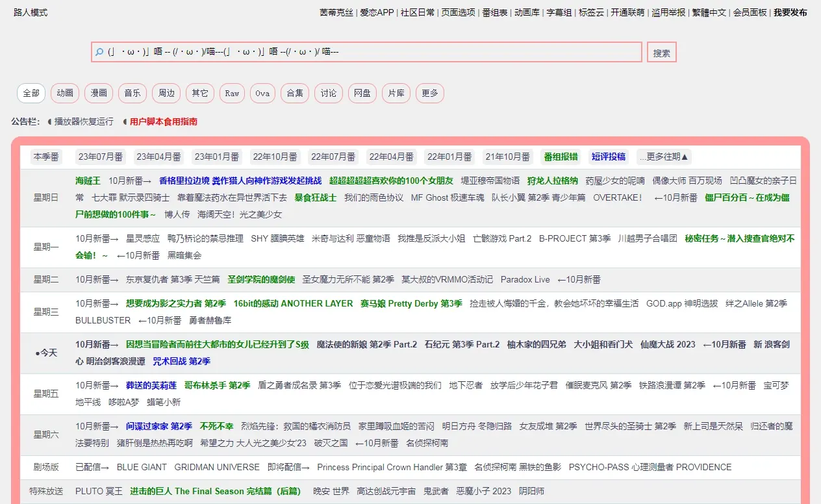Click the magnifier icon in search box
The image size is (821, 504).
tap(99, 52)
